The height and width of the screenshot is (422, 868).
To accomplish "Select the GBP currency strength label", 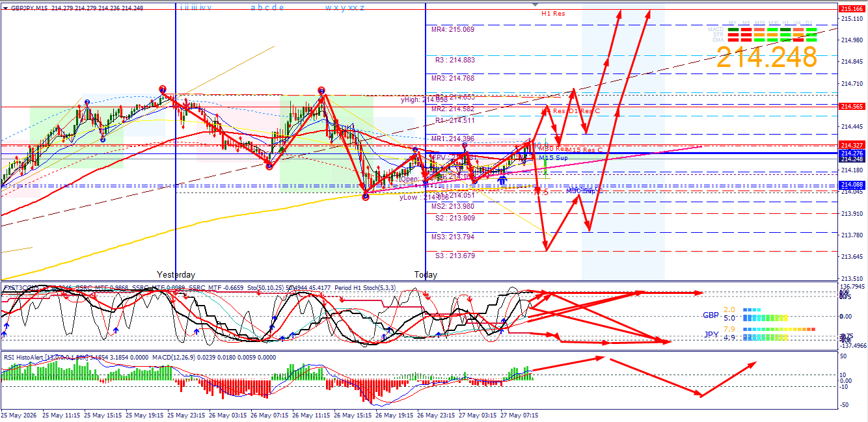I will click(711, 315).
